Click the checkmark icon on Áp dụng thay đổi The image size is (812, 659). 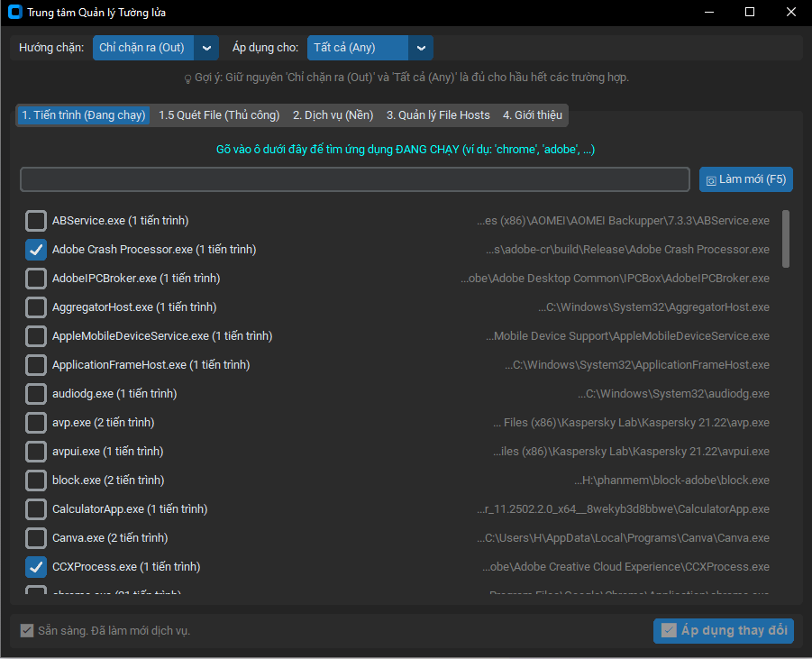pos(669,631)
